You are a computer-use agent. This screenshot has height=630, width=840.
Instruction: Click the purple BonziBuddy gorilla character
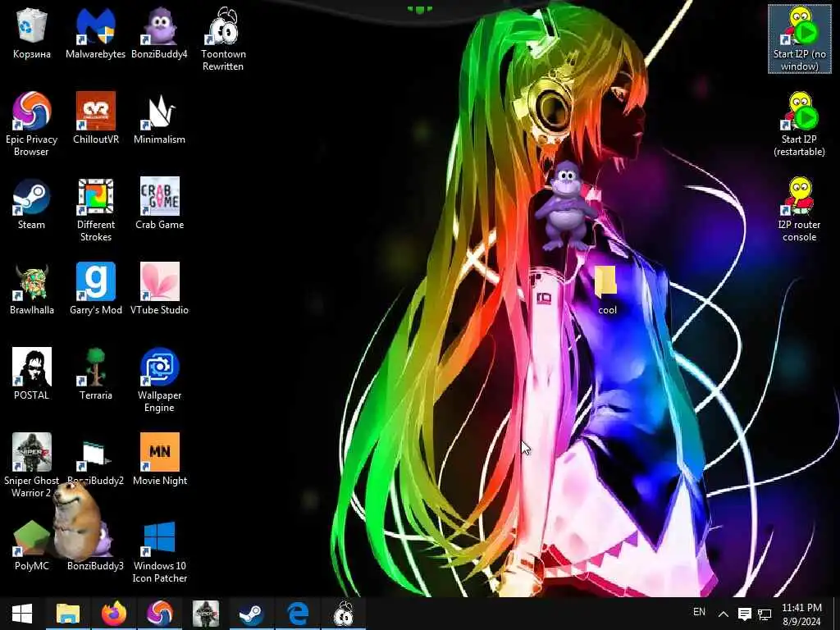(566, 206)
